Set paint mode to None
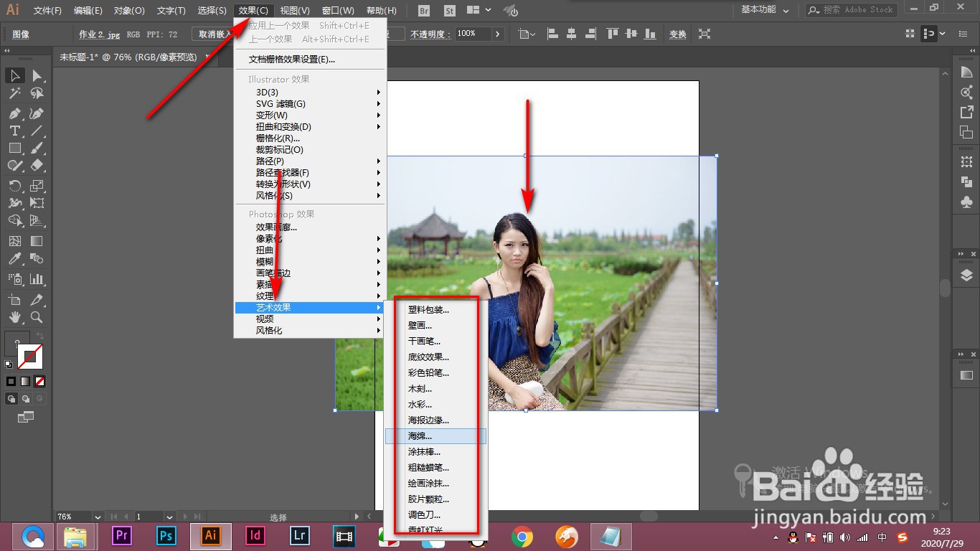Image resolution: width=980 pixels, height=551 pixels. [x=39, y=381]
